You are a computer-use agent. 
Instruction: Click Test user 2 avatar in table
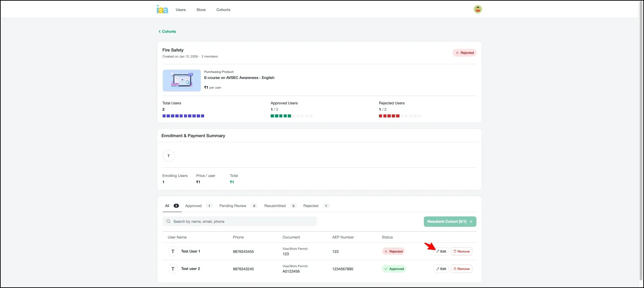coord(173,269)
